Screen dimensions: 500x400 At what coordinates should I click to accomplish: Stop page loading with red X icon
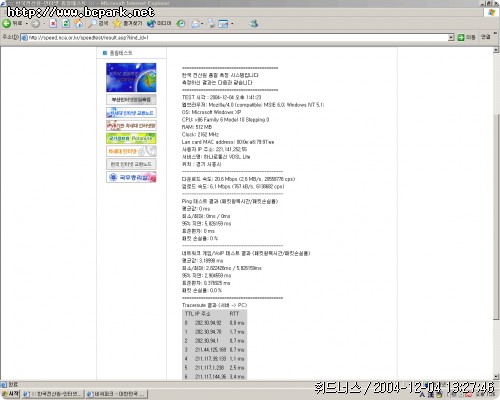click(x=53, y=24)
